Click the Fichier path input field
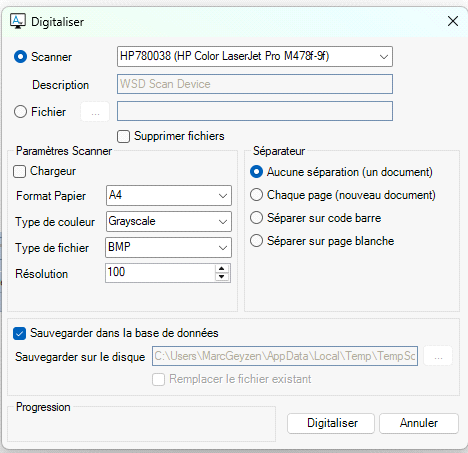 coord(255,111)
